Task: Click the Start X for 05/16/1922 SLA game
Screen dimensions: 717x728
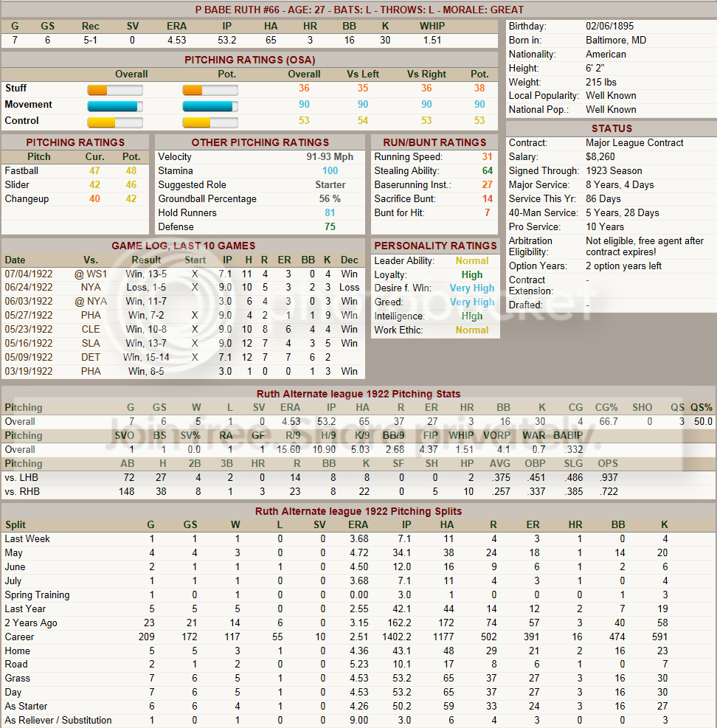Action: tap(195, 344)
